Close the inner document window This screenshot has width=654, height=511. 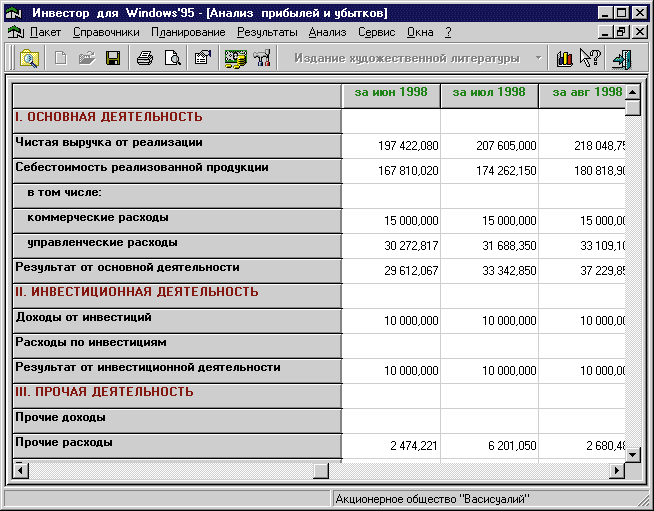pos(639,32)
